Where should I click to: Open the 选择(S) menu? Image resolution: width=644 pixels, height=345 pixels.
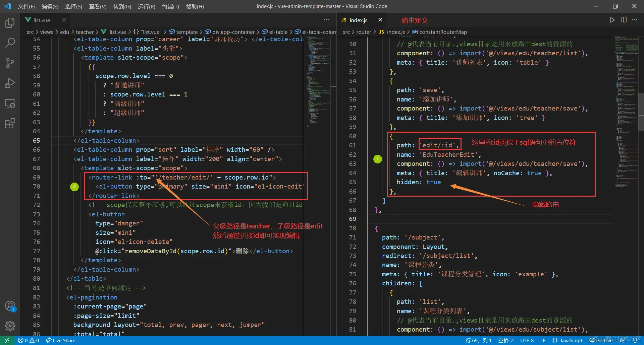pos(73,6)
